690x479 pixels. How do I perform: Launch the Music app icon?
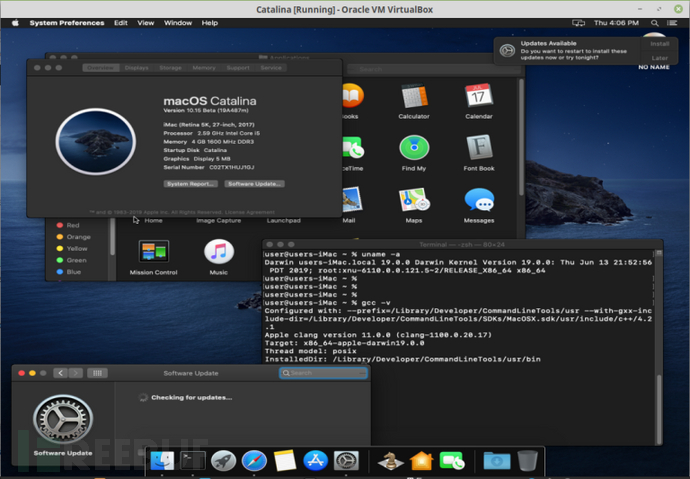click(x=219, y=252)
